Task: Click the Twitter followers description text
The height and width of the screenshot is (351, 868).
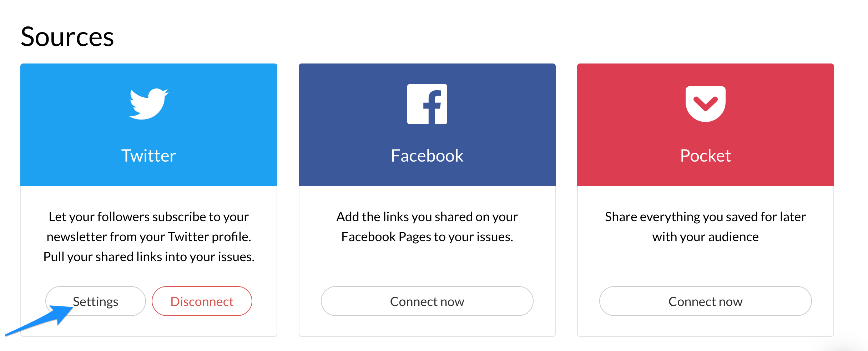Action: click(x=149, y=236)
